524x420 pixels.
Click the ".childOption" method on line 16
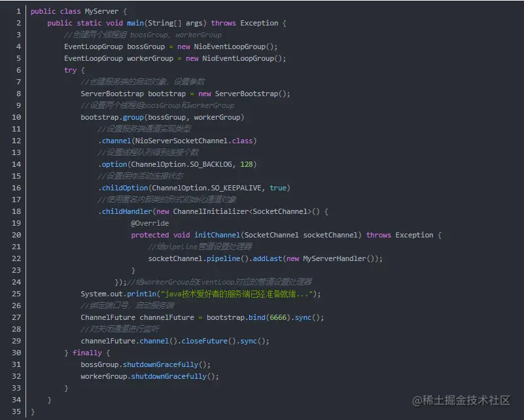pyautogui.click(x=122, y=188)
